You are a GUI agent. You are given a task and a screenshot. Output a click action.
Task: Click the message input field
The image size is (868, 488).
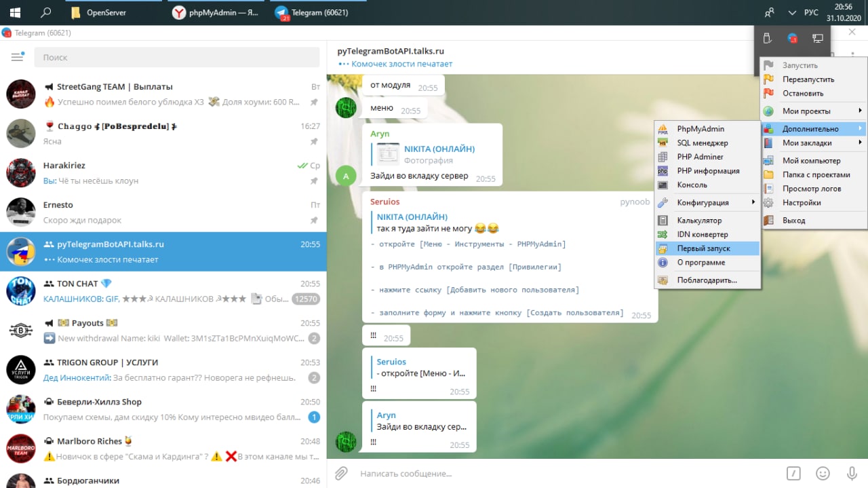coord(566,473)
